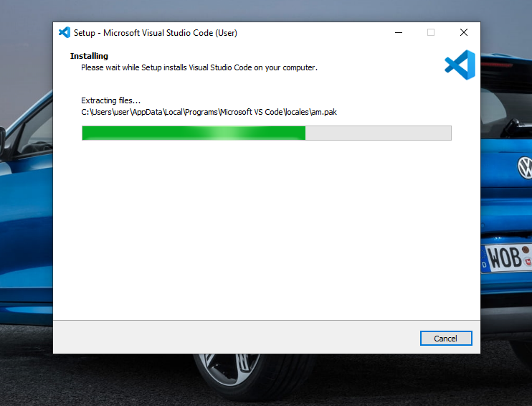Cancel the Visual Studio Code installation

tap(445, 339)
